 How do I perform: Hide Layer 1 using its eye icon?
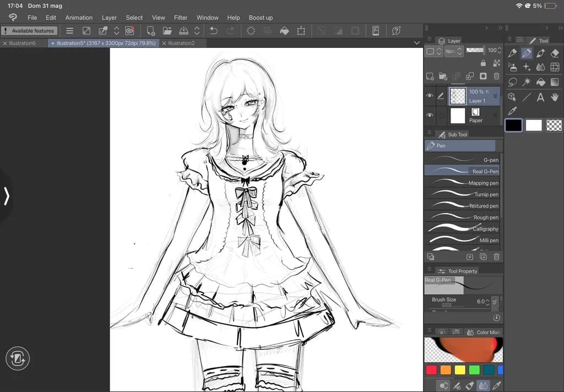[430, 96]
